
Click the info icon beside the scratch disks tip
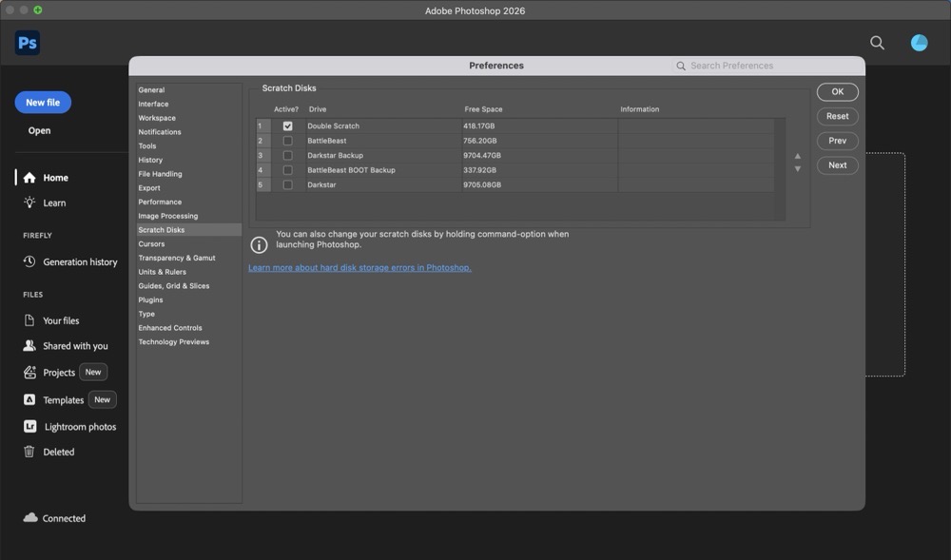[x=259, y=245]
